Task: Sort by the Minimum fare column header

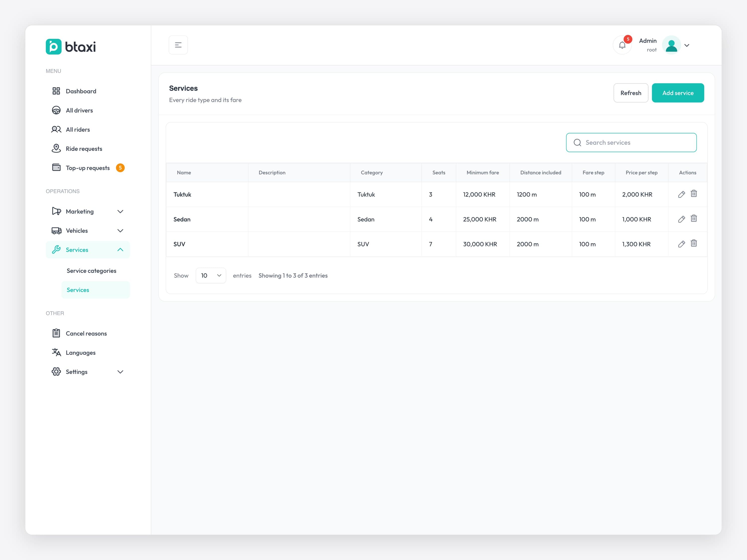Action: point(483,172)
